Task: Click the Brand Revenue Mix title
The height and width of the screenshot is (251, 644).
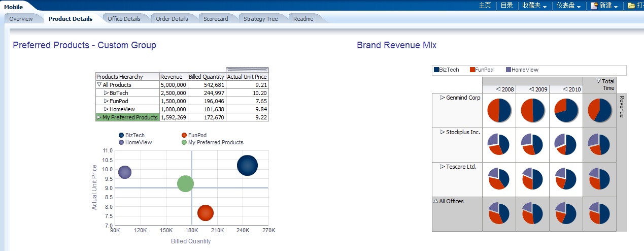Action: [x=397, y=45]
